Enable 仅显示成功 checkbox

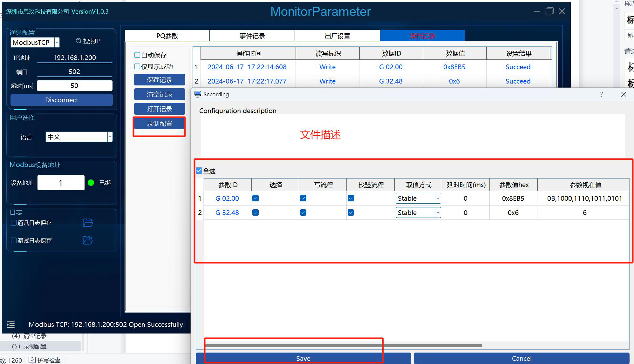click(137, 66)
